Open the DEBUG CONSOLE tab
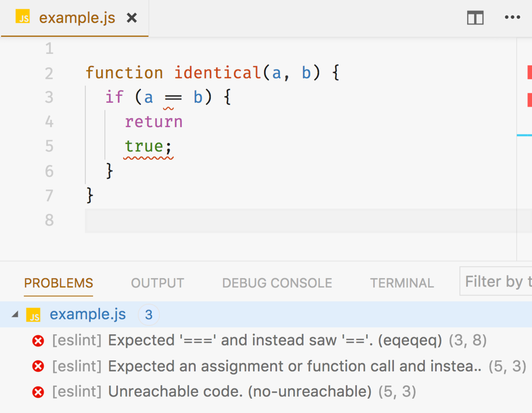The height and width of the screenshot is (413, 532). 277,283
